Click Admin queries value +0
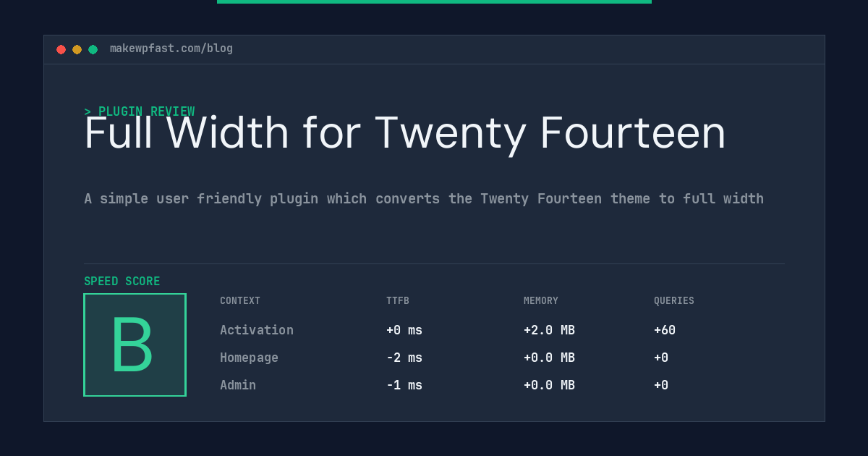Image resolution: width=868 pixels, height=456 pixels. coord(661,385)
